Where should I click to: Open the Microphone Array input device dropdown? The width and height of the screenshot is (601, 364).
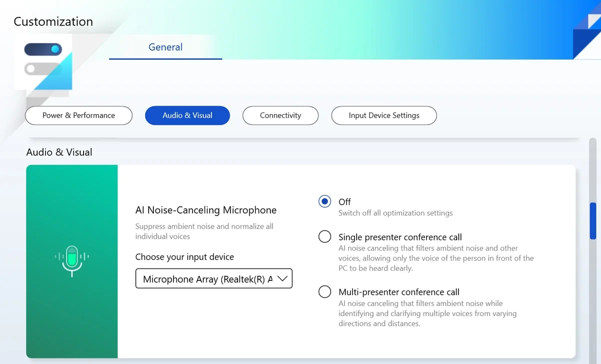point(207,279)
